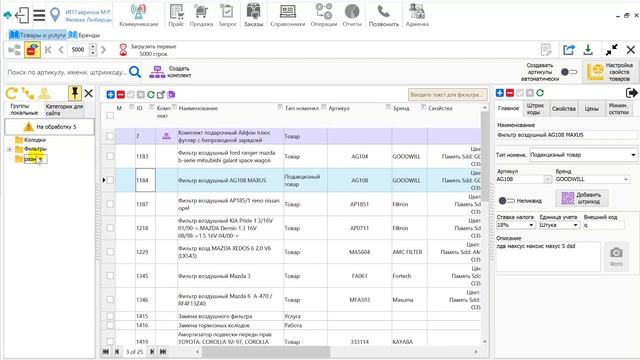Viewport: 640px width, 360px height.
Task: Check the box for row 1183
Action: click(x=110, y=156)
